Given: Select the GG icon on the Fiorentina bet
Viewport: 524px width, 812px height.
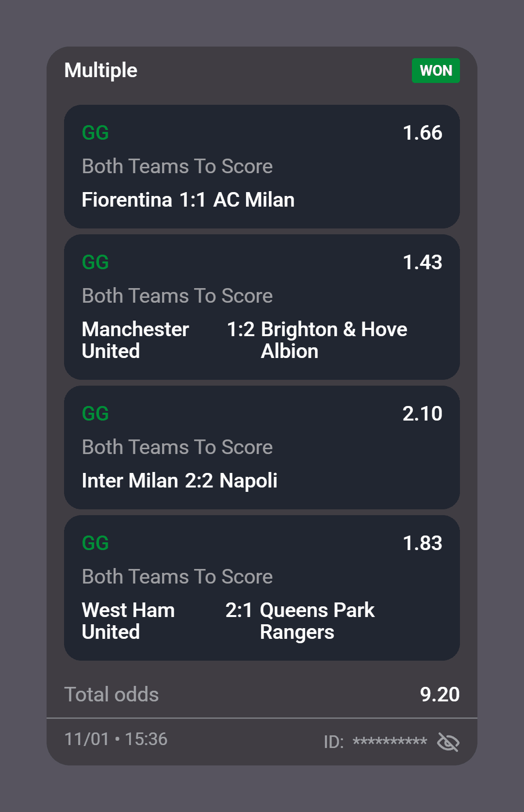Looking at the screenshot, I should point(95,133).
